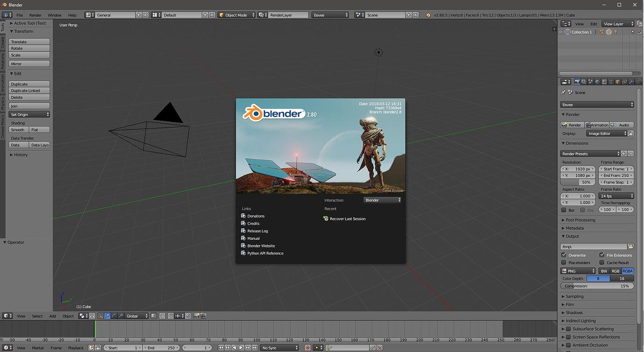Open the PNG file format dropdown
The width and height of the screenshot is (644, 352).
[x=578, y=271]
